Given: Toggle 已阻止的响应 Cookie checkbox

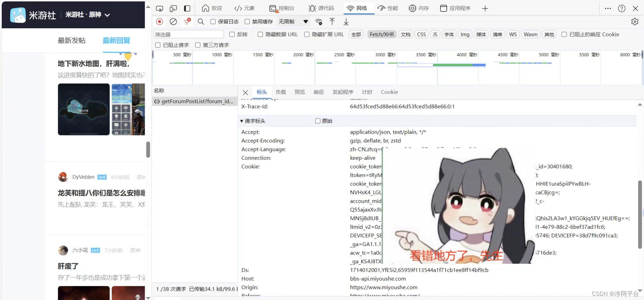Looking at the screenshot, I should pyautogui.click(x=564, y=35).
